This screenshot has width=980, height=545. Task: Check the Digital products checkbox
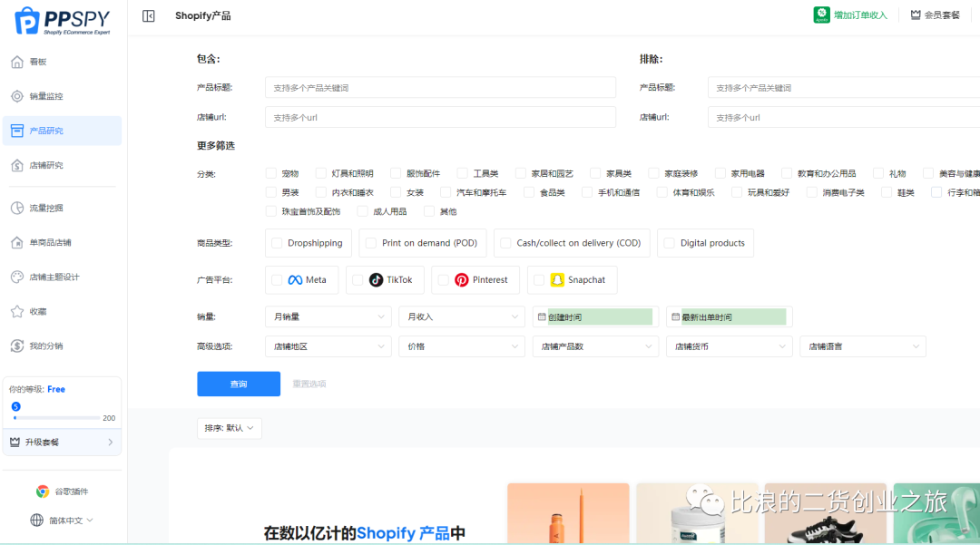pos(670,243)
